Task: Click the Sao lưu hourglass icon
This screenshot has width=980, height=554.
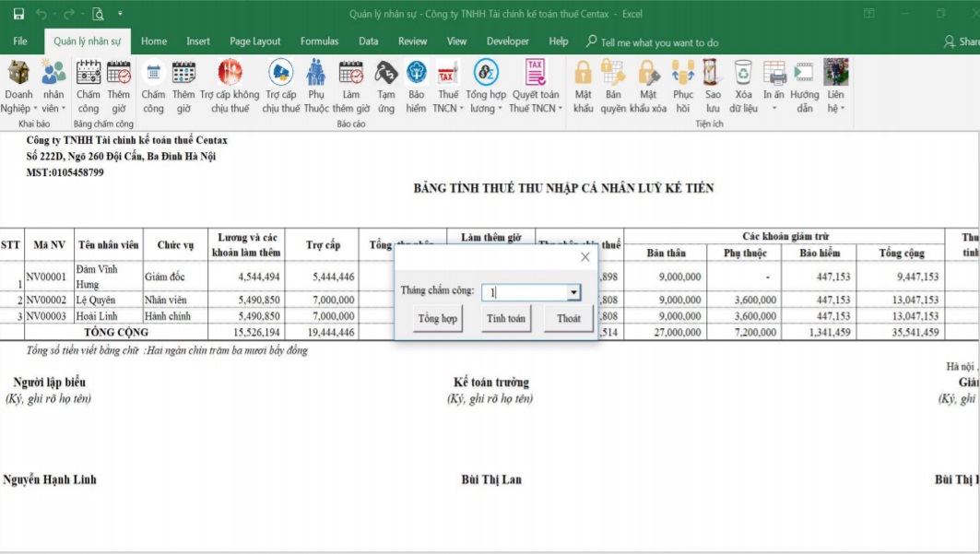Action: tap(712, 74)
